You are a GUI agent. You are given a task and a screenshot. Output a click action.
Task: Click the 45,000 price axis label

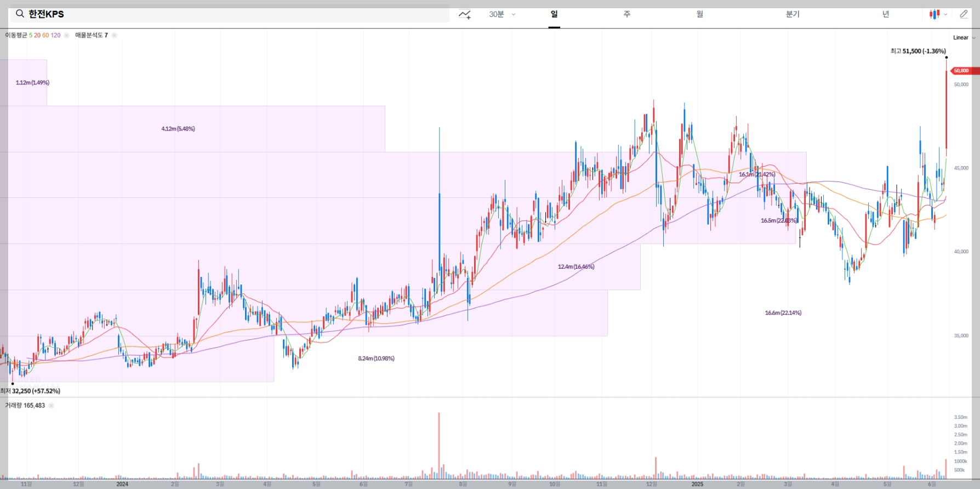[x=961, y=168]
